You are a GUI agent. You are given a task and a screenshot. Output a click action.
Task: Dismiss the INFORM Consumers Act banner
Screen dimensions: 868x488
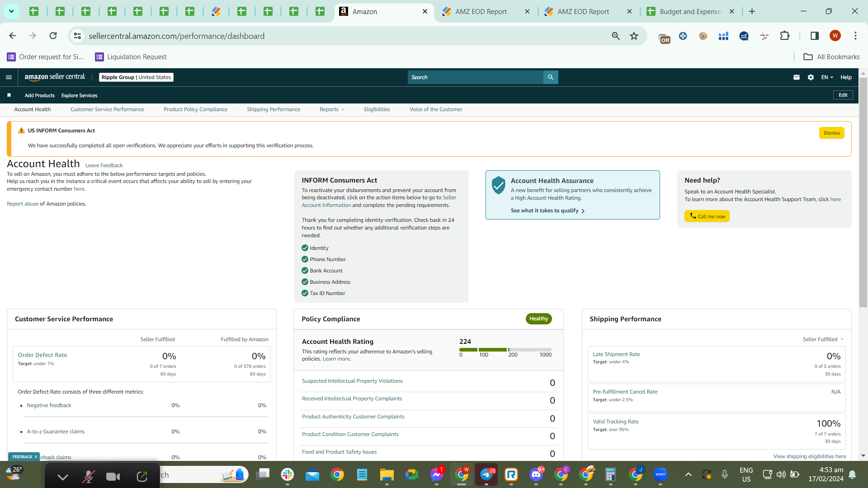832,133
